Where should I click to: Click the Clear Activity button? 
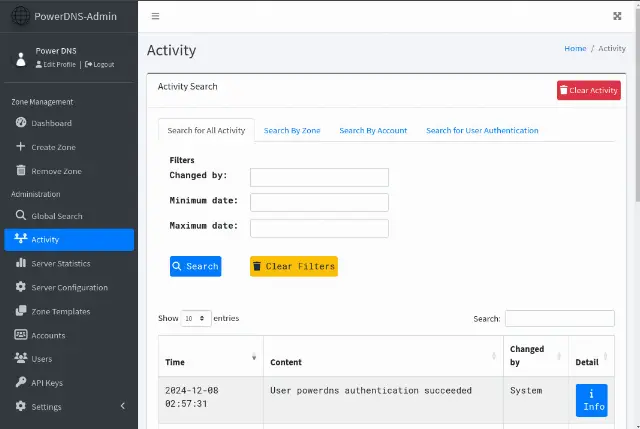coord(589,90)
